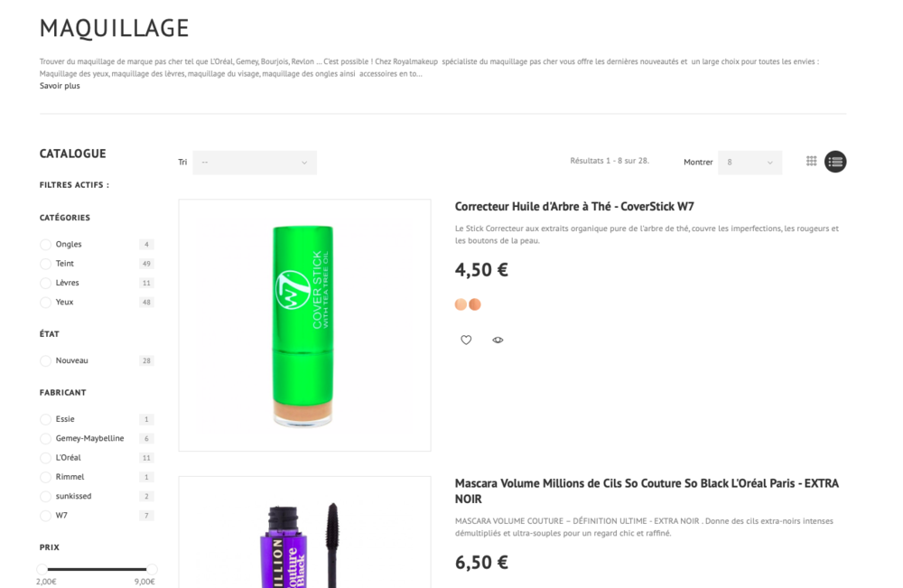903x588 pixels.
Task: Enable the Teint category filter
Action: (x=45, y=264)
